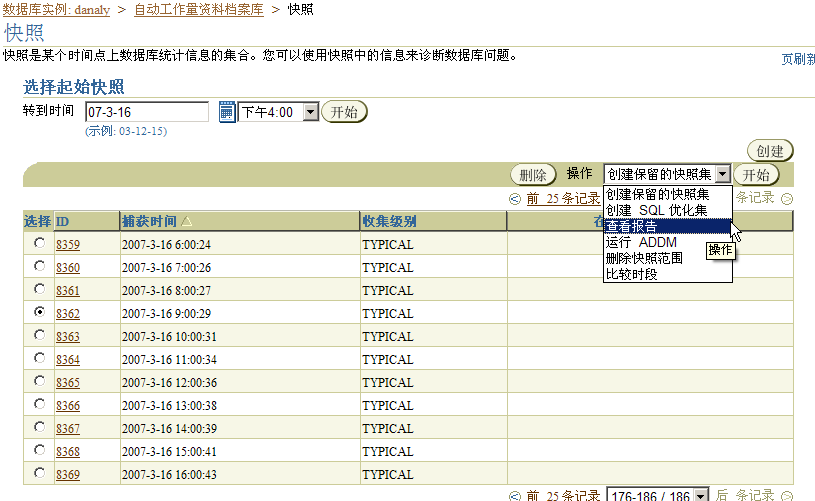Click the 开始 button beside the time field
The height and width of the screenshot is (501, 815).
344,112
